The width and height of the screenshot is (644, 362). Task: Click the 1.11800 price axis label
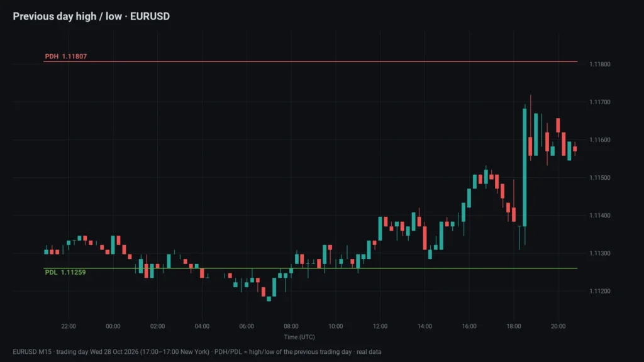click(599, 65)
